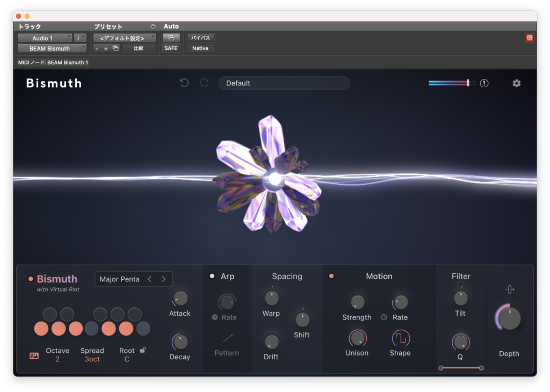Open the Audio 1 track selector dropdown
This screenshot has height=392, width=550.
coord(45,38)
